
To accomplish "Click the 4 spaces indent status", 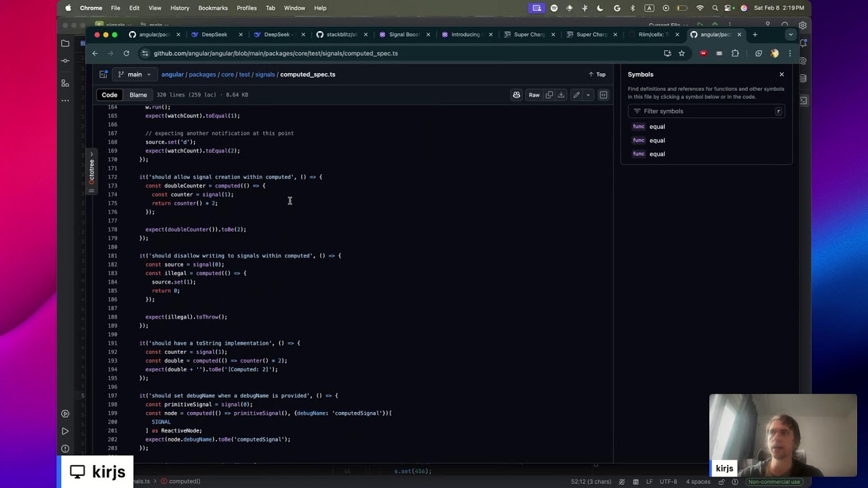I will tap(698, 482).
